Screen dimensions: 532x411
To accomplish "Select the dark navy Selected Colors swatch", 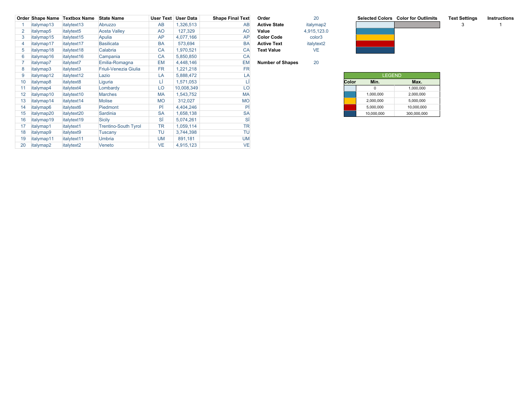I will 375,50.
